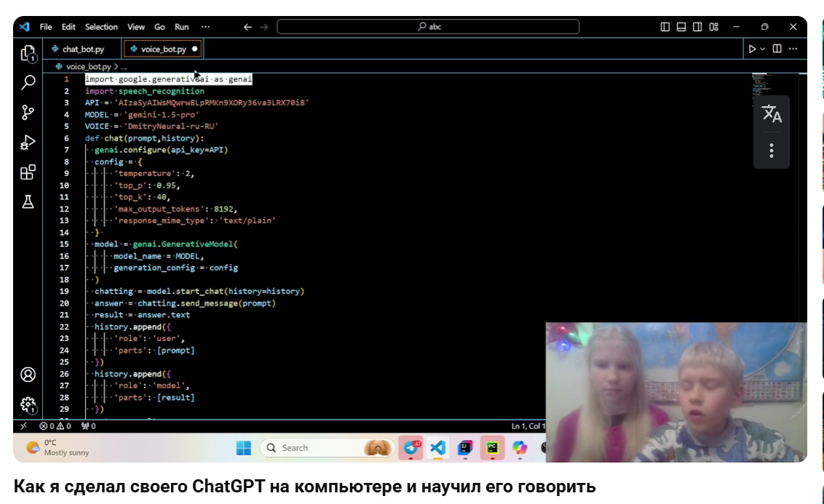Open the Source Control view
Screen dimensions: 824x504
click(x=28, y=112)
